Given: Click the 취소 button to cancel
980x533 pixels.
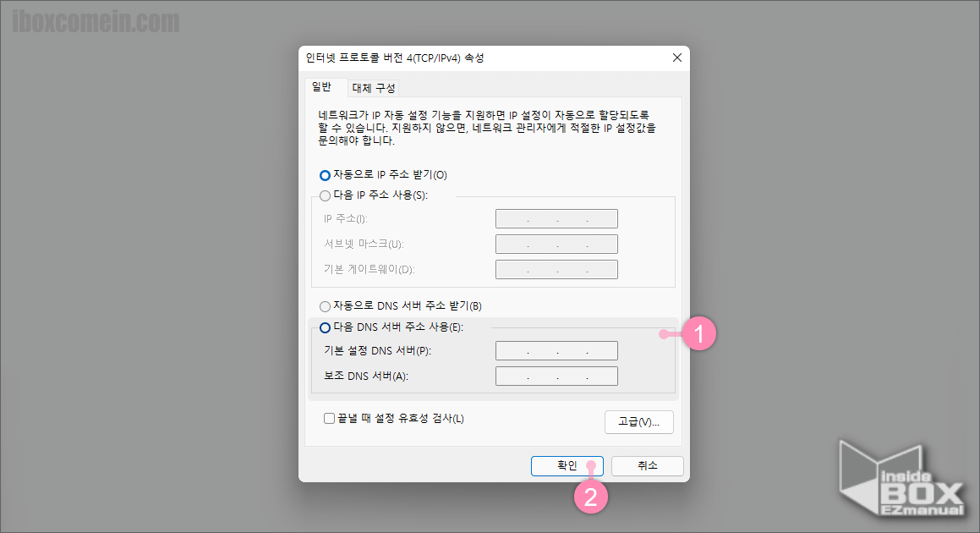Looking at the screenshot, I should click(647, 465).
